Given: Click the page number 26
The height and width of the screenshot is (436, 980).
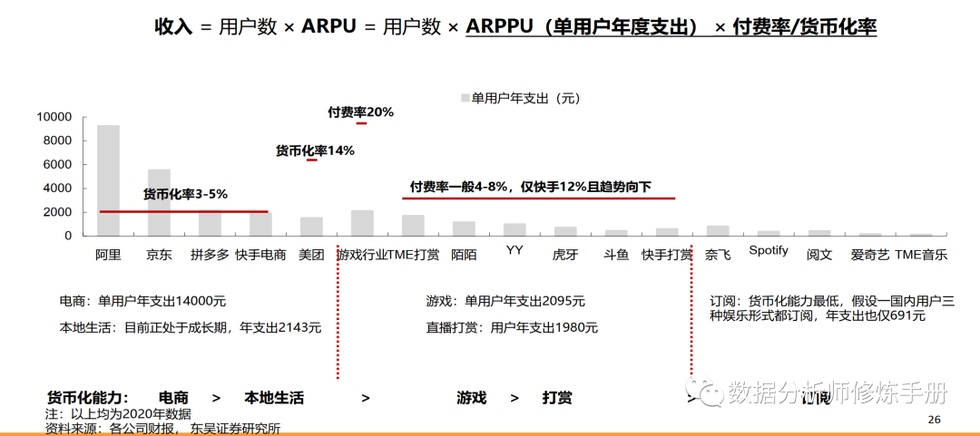Looking at the screenshot, I should (x=935, y=419).
